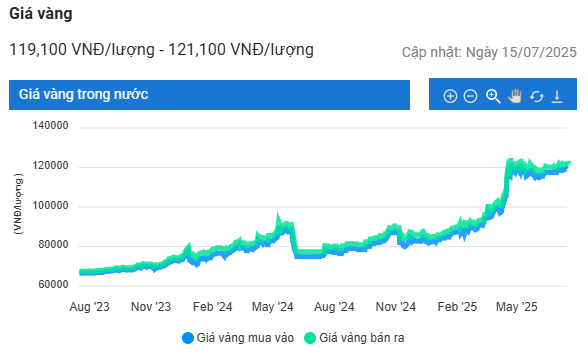Click the Aug '23 axis label
Viewport: 588px width, 361px height.
coord(89,307)
